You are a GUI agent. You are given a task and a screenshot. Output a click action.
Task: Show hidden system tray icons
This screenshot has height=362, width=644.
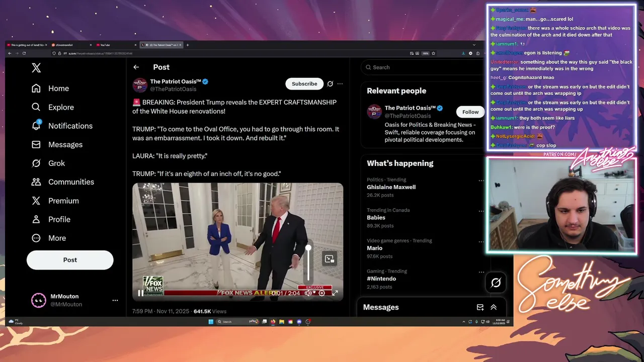pyautogui.click(x=464, y=322)
